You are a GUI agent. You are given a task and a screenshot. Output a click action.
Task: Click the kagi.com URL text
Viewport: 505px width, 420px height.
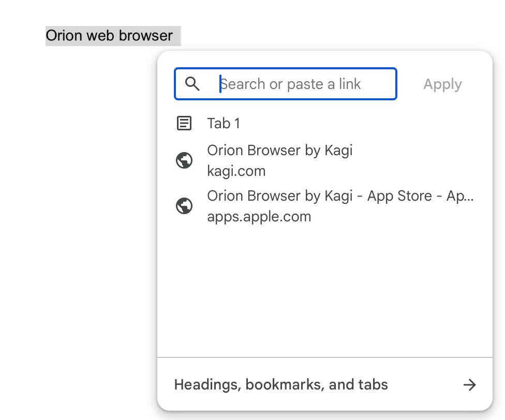[x=236, y=171]
